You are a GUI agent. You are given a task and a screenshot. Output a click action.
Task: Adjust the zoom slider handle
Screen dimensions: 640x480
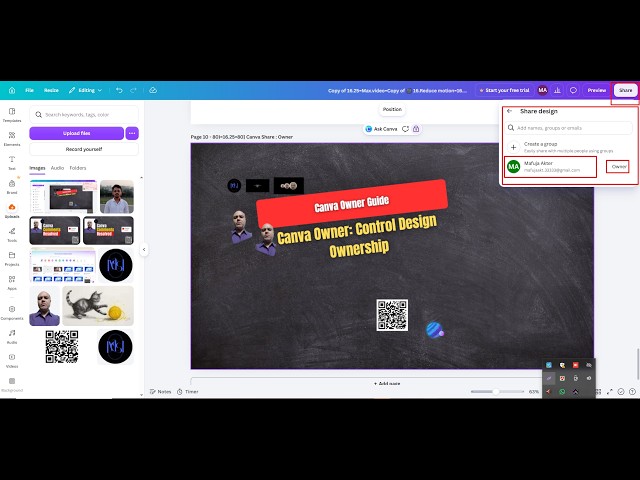point(495,391)
